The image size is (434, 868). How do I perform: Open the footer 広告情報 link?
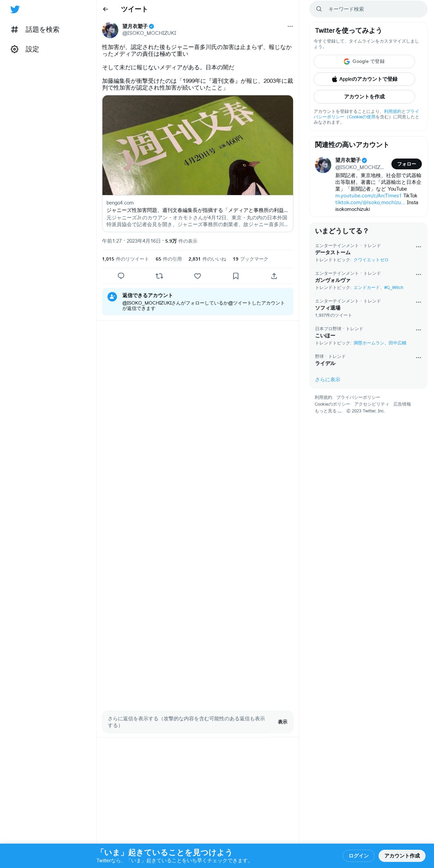click(x=402, y=404)
